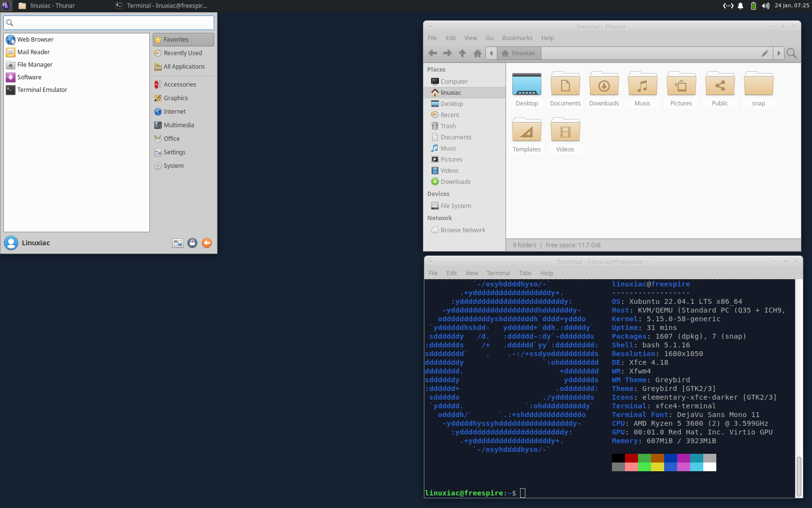This screenshot has height=508, width=812.
Task: Click the terminal vertical scrollbar
Action: coord(799,477)
